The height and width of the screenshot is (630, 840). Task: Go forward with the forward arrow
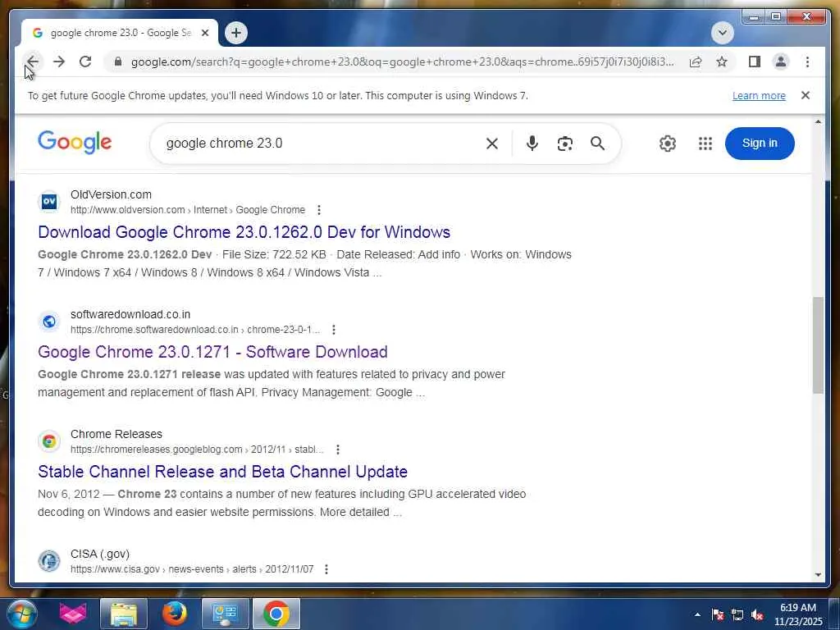coord(59,62)
